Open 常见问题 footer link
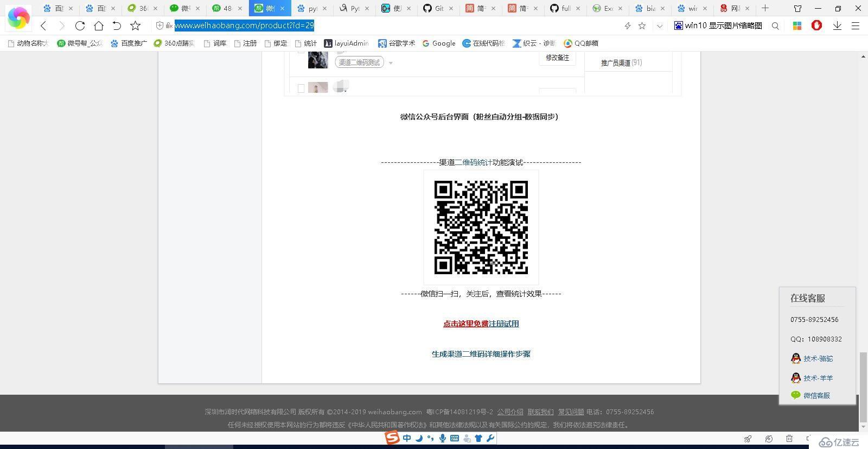The width and height of the screenshot is (868, 449). [571, 412]
